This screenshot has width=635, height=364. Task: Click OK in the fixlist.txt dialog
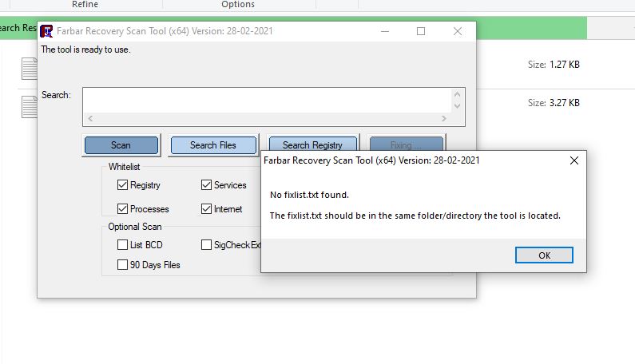pos(544,255)
